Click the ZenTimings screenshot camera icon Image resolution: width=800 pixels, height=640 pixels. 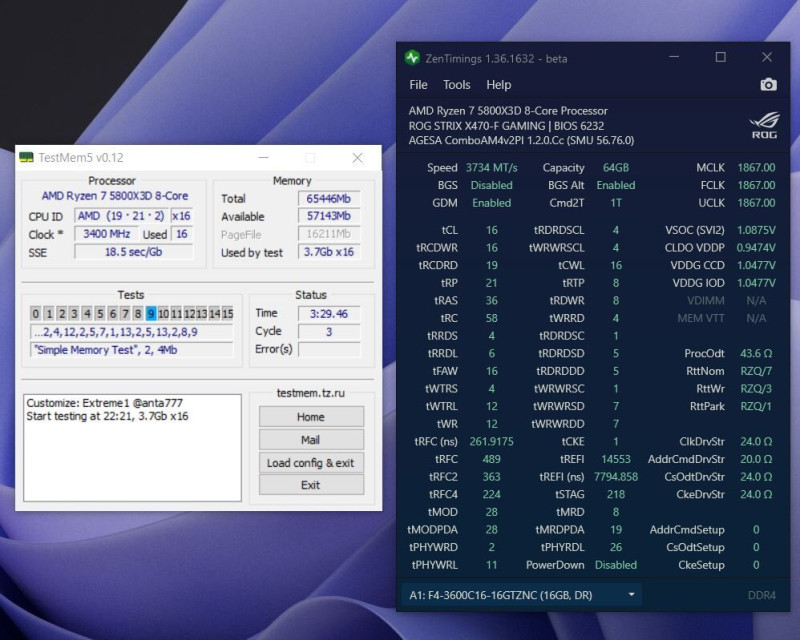point(768,85)
